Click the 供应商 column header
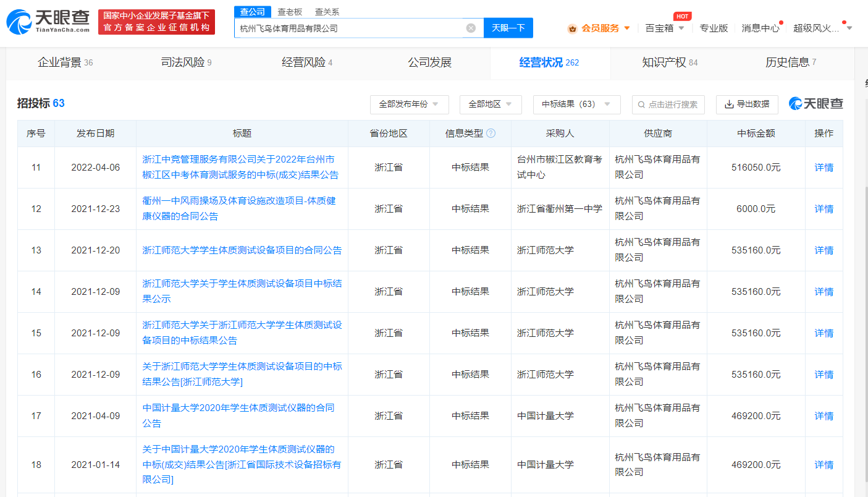This screenshot has height=497, width=868. (x=658, y=134)
